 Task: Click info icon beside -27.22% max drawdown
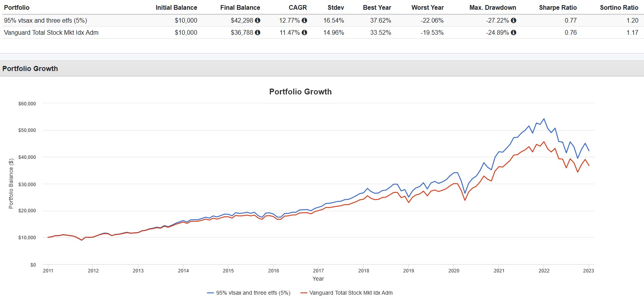(x=514, y=20)
